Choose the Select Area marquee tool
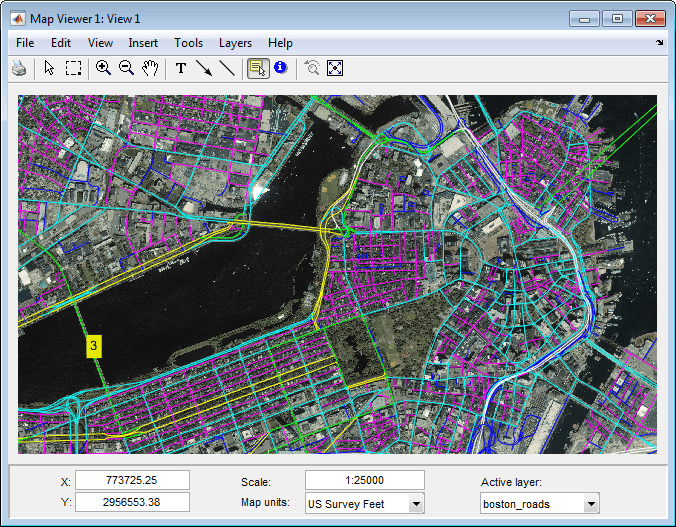This screenshot has width=676, height=527. (x=74, y=68)
